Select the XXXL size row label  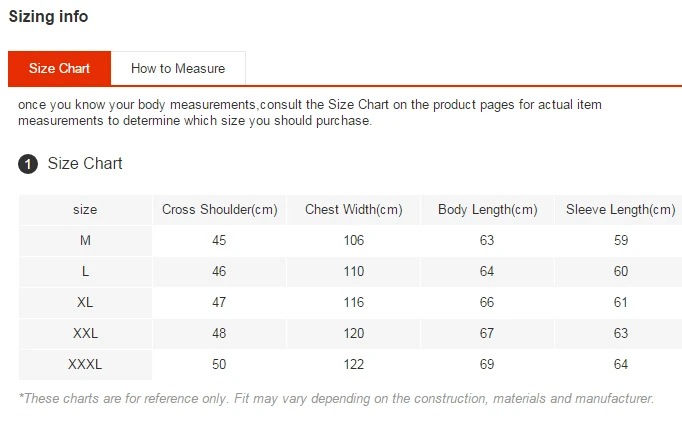tap(85, 365)
